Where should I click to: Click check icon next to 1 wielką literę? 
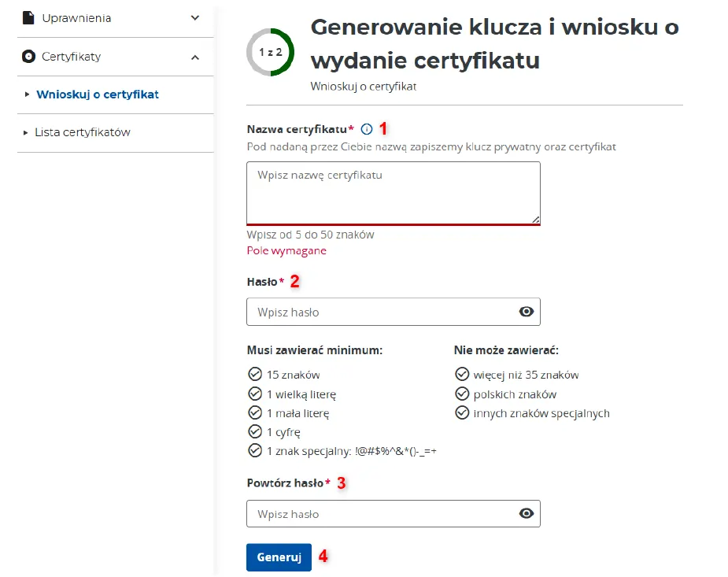pyautogui.click(x=255, y=394)
